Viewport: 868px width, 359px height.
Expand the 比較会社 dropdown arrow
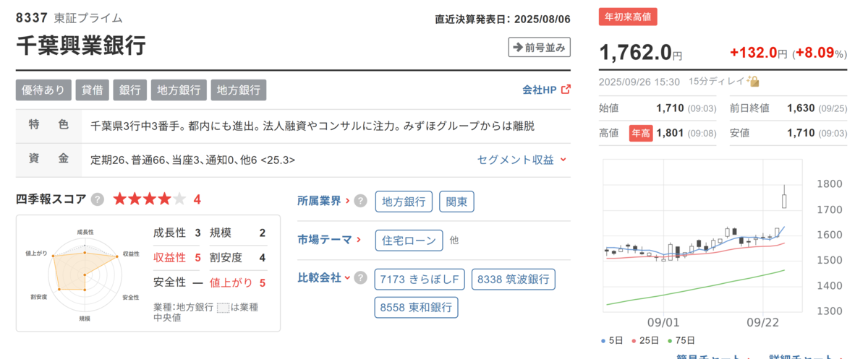tap(346, 277)
